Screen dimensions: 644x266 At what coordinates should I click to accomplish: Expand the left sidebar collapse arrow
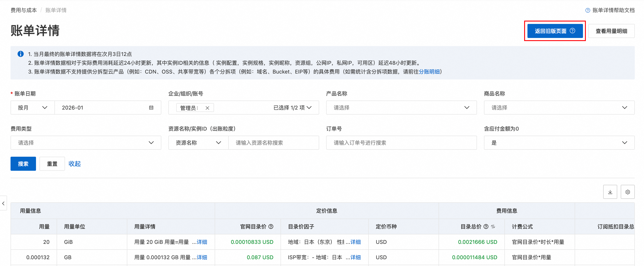(3, 203)
